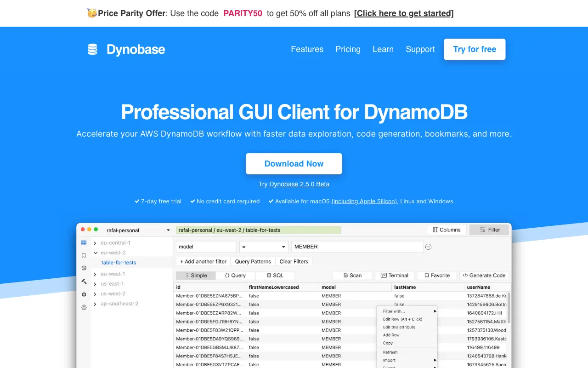Click Generate Code button
This screenshot has width=588, height=368.
coord(484,276)
